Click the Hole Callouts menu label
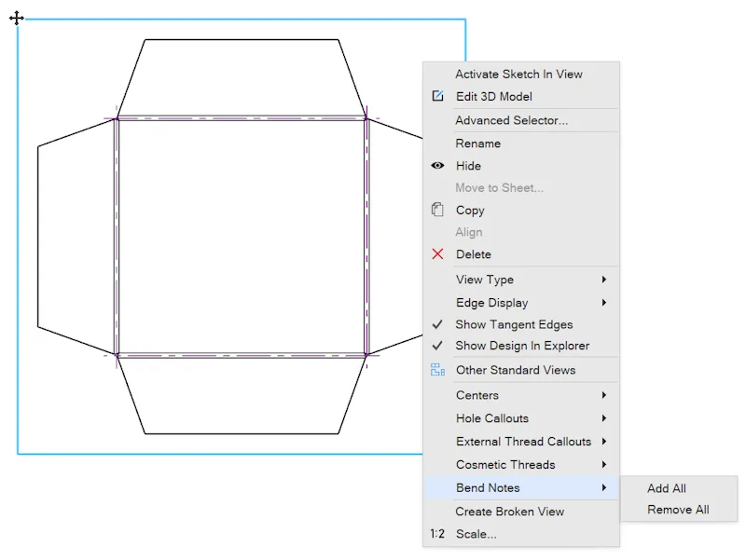This screenshot has height=560, width=746. click(x=492, y=418)
